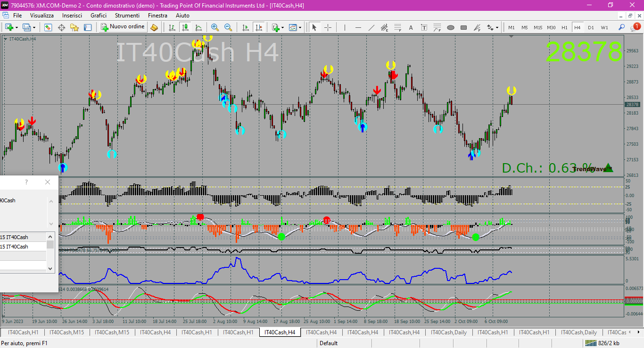The width and height of the screenshot is (644, 348).
Task: Select the cursor arrow tool
Action: [x=314, y=27]
